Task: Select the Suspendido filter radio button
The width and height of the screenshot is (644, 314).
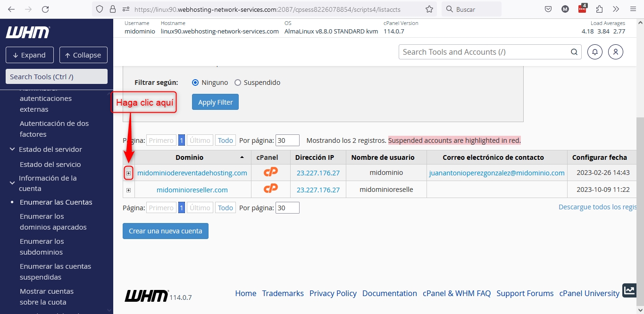Action: coord(238,83)
